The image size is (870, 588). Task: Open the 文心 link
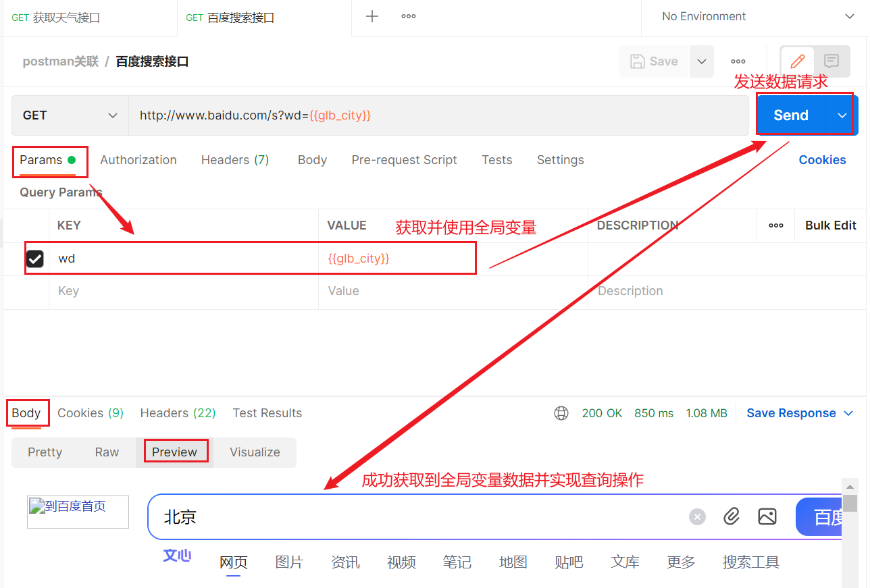point(177,556)
